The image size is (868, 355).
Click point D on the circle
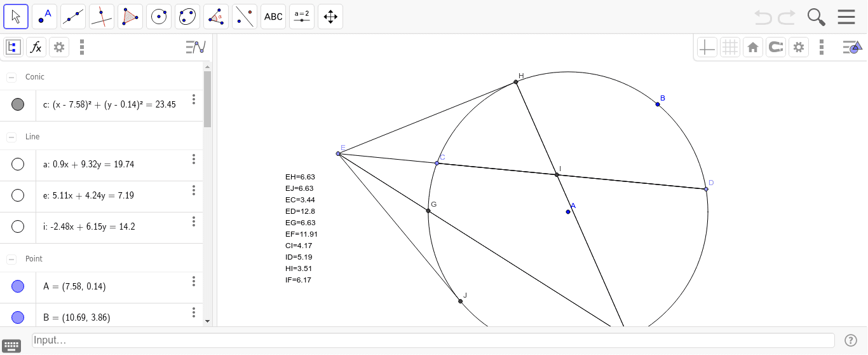click(x=706, y=189)
